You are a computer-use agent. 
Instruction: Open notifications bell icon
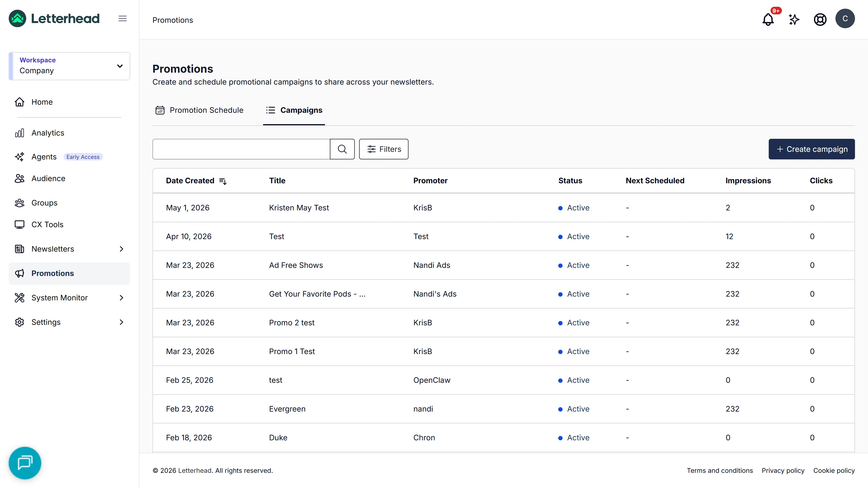(768, 19)
